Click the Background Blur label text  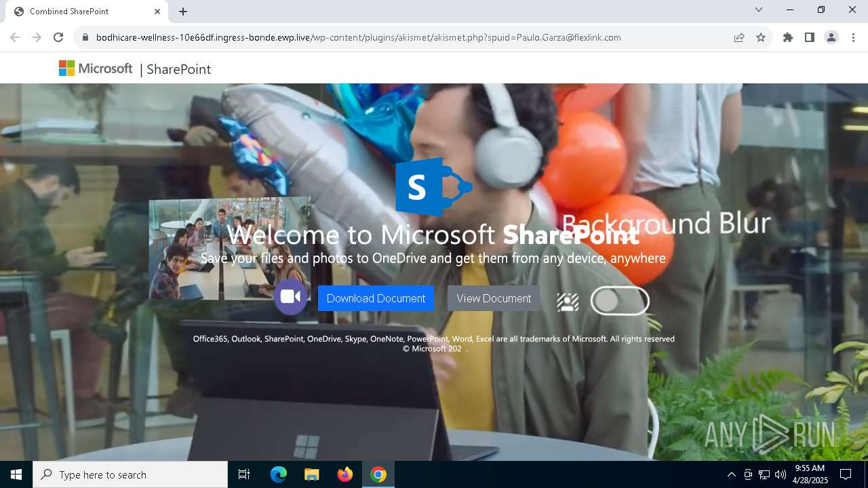[666, 223]
